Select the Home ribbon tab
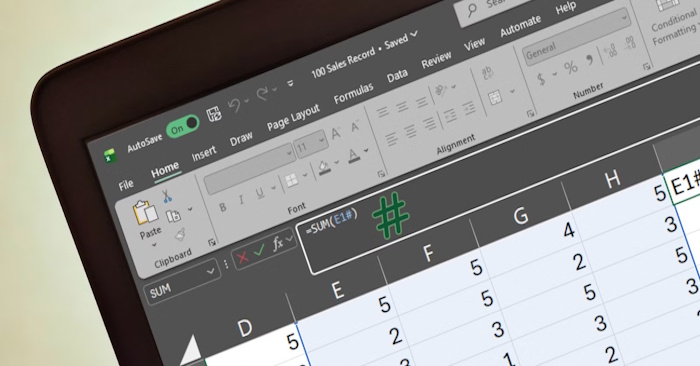This screenshot has height=366, width=700. [165, 170]
